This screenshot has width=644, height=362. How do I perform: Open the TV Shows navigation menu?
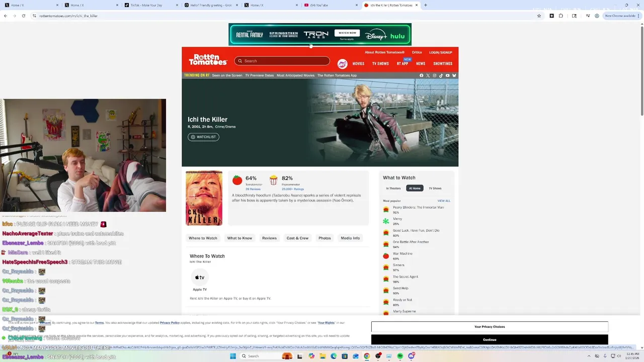click(380, 64)
